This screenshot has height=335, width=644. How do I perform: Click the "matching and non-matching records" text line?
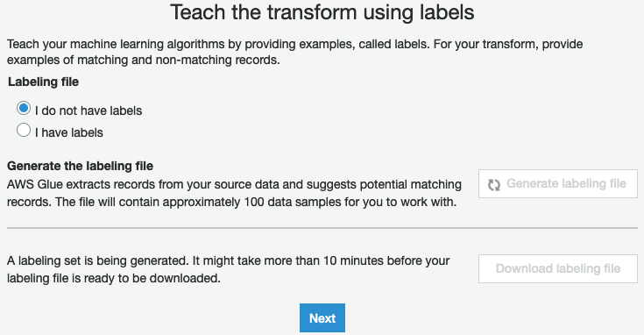tap(144, 60)
